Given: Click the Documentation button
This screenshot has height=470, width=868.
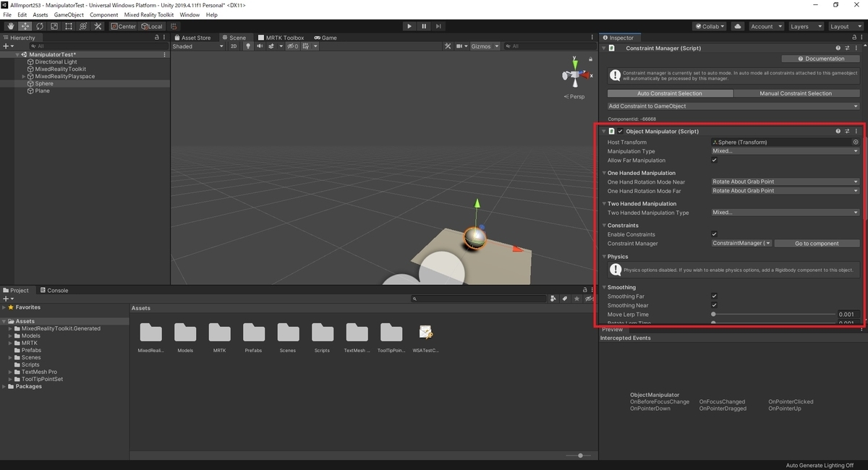Looking at the screenshot, I should point(821,59).
